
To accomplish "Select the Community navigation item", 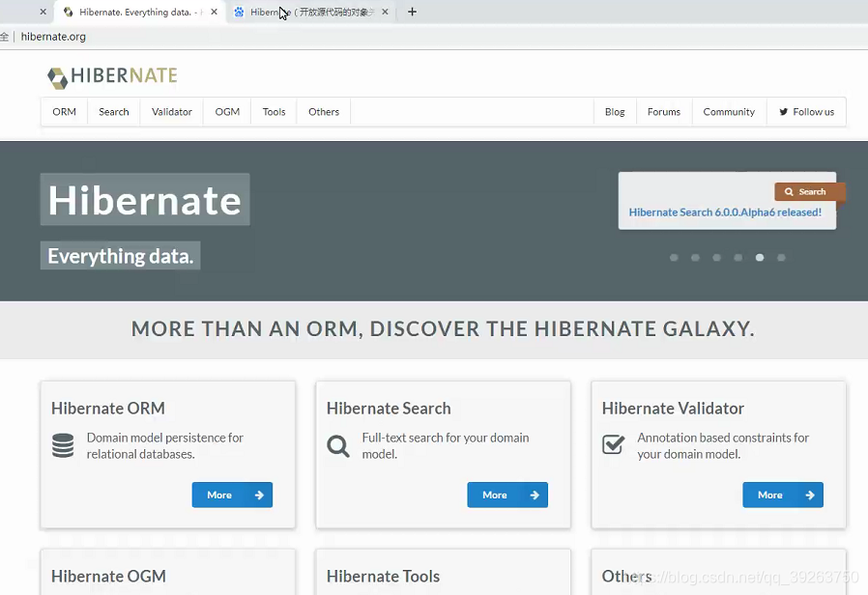I will [x=729, y=111].
